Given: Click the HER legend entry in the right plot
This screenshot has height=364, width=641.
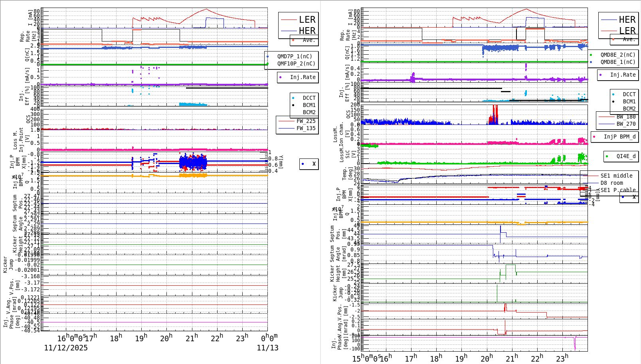Looking at the screenshot, I should tap(627, 20).
